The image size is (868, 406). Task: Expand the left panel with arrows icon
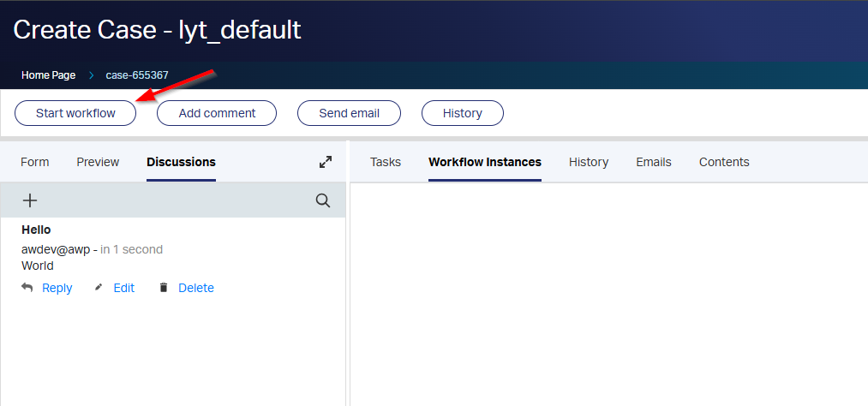click(x=326, y=162)
